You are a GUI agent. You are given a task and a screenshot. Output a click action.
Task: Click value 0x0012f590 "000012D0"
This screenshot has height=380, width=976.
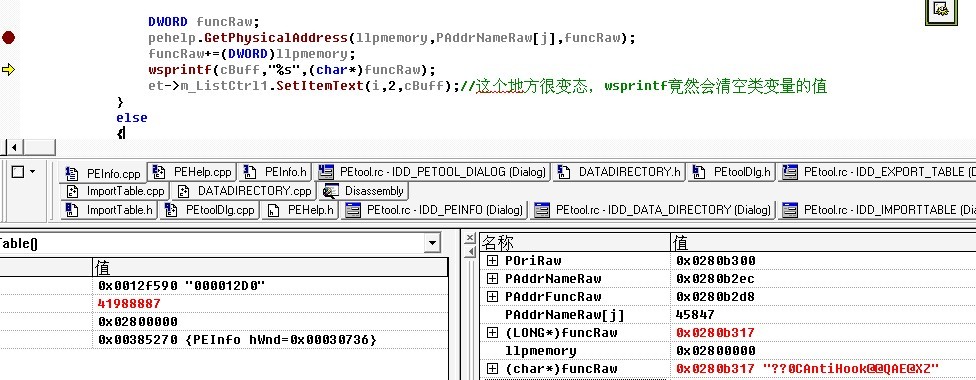click(182, 285)
